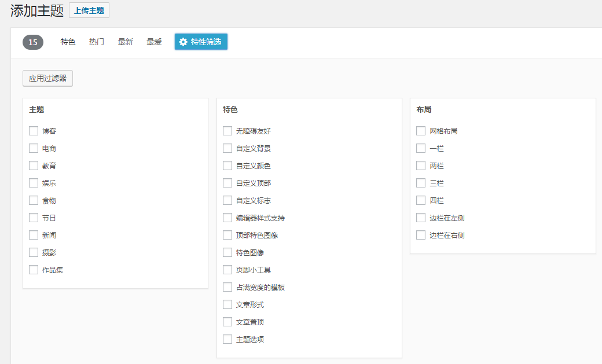Enable 边栏在左侧 checkbox

(421, 218)
